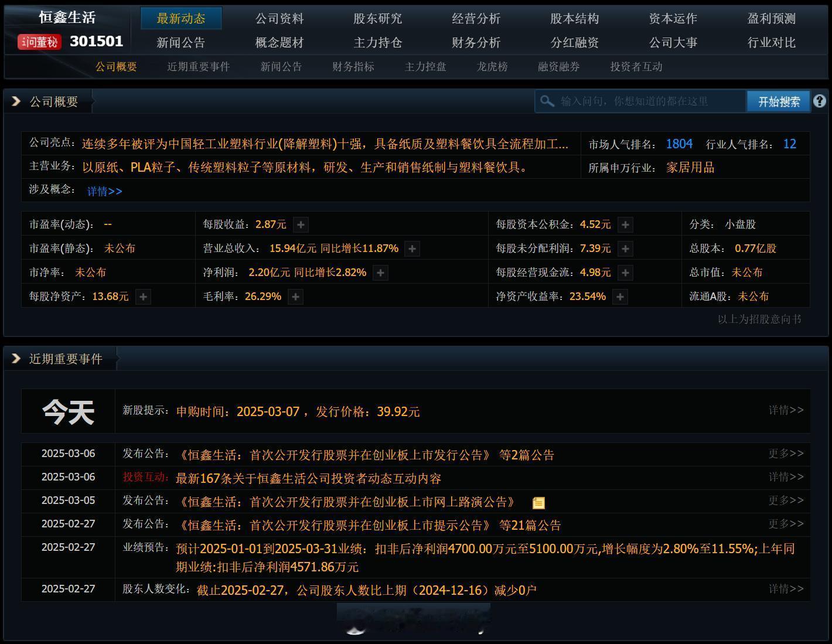The image size is (832, 644).
Task: Expand the plus next to 每股收益 2.87元
Action: point(301,224)
